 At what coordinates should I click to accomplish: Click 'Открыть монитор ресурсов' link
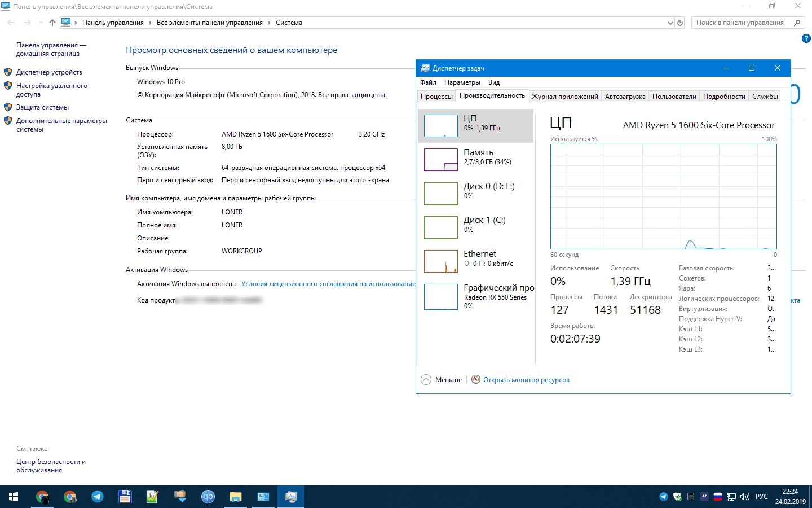point(526,380)
